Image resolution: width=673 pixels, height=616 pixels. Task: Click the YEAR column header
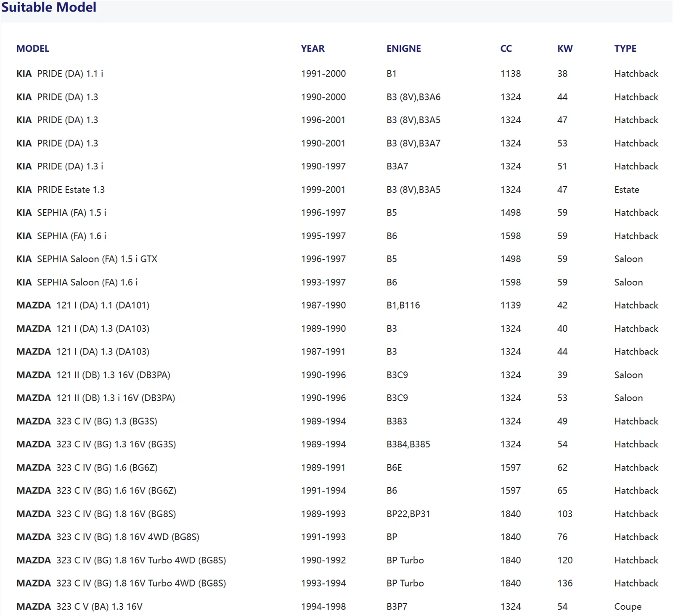tap(313, 48)
